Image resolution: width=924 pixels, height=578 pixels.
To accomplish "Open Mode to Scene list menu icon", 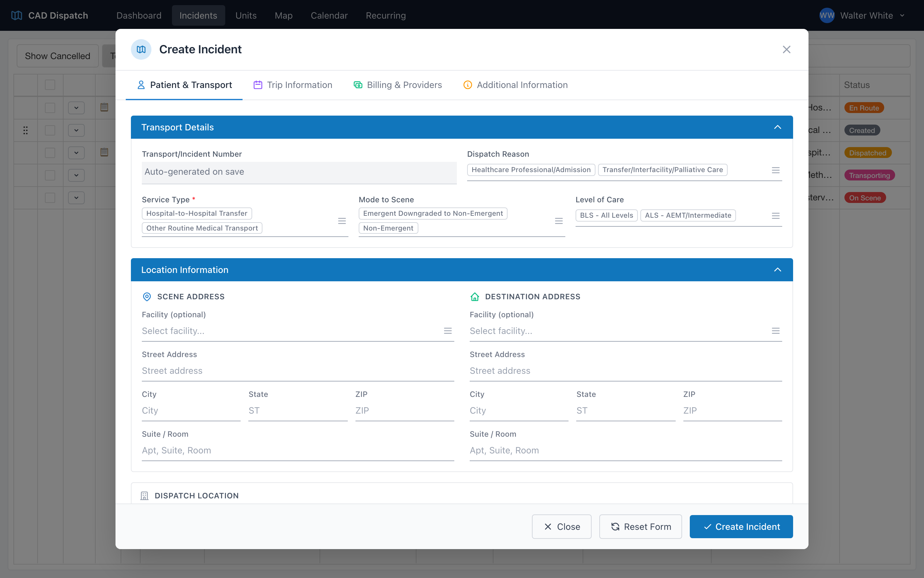I will pos(559,221).
